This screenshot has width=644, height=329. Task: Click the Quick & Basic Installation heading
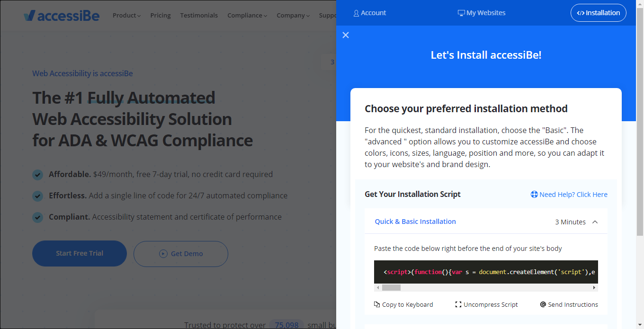click(x=415, y=222)
